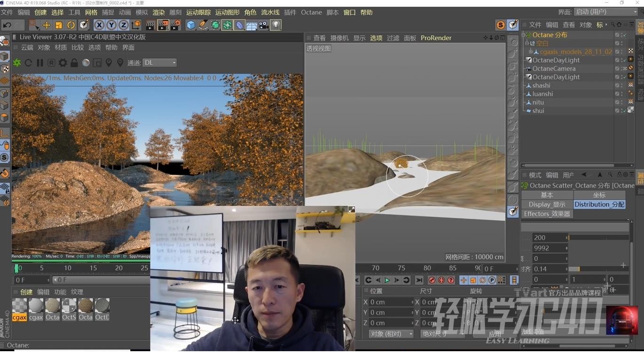
Task: Click the X position 0 cm field
Action: [391, 302]
